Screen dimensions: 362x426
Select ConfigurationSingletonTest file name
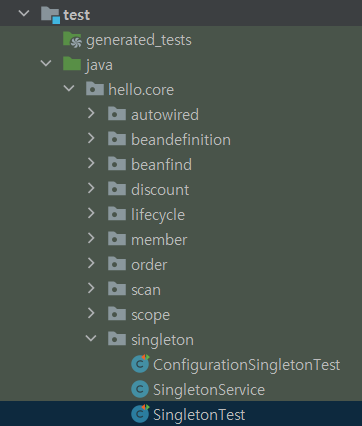tap(246, 365)
